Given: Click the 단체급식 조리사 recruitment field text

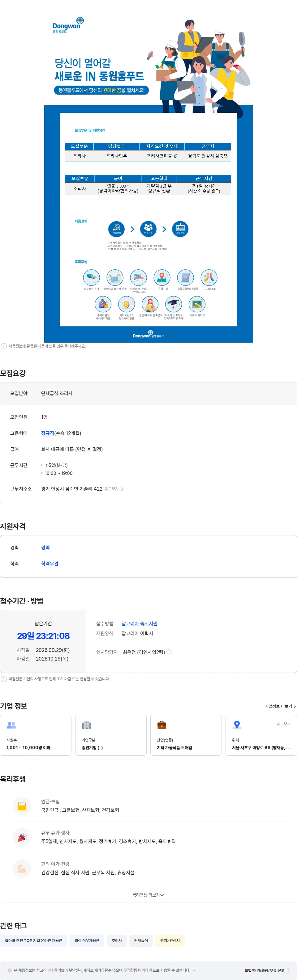Looking at the screenshot, I should 57,393.
